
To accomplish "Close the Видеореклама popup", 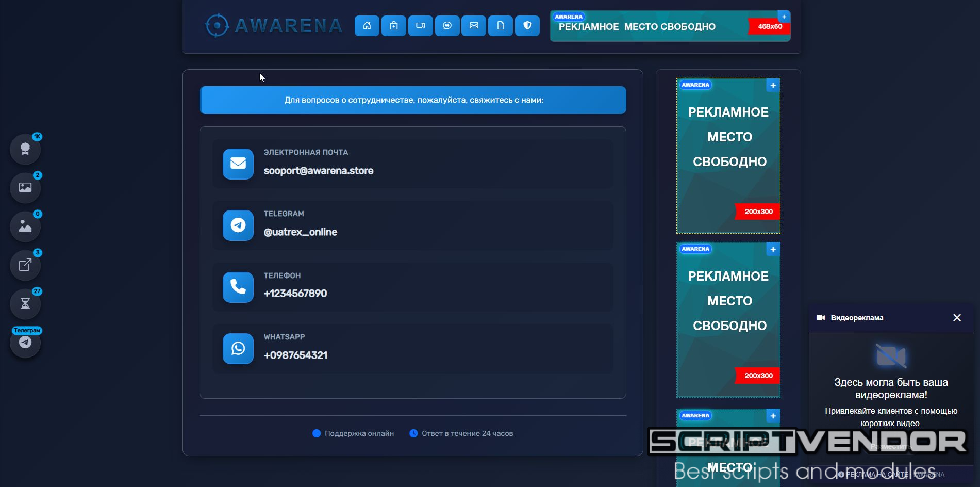I will pos(957,318).
